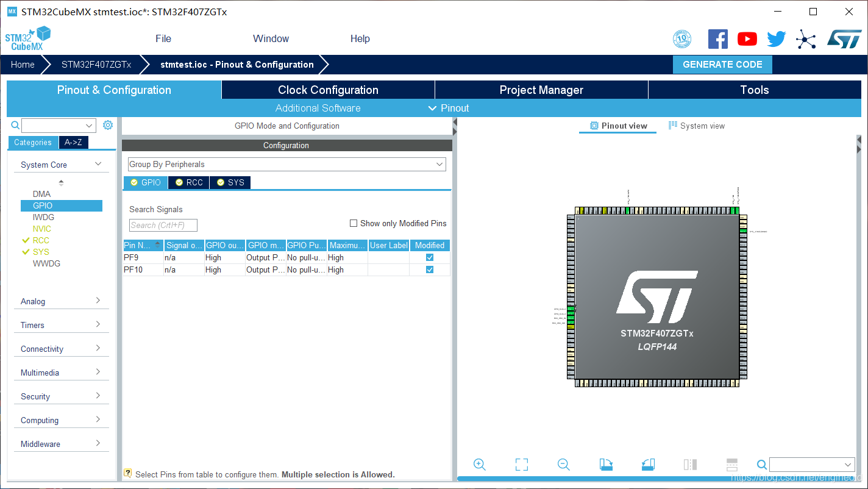
Task: Go to the Home breadcrumb
Action: pyautogui.click(x=23, y=65)
